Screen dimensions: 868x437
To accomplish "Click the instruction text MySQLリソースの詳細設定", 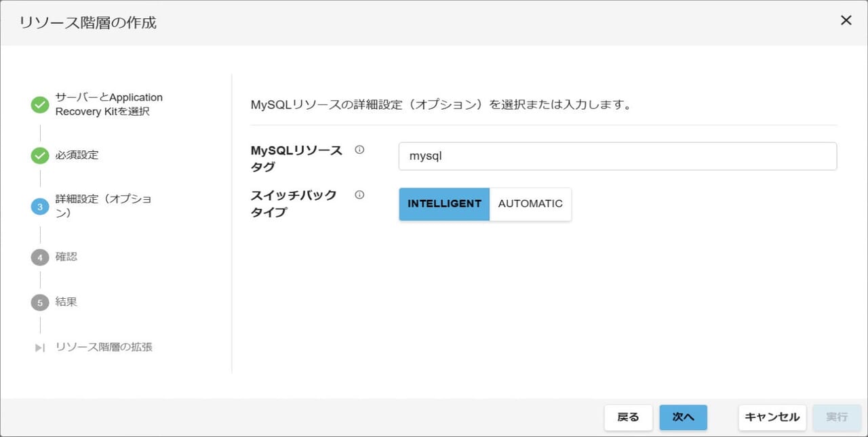I will [x=441, y=106].
